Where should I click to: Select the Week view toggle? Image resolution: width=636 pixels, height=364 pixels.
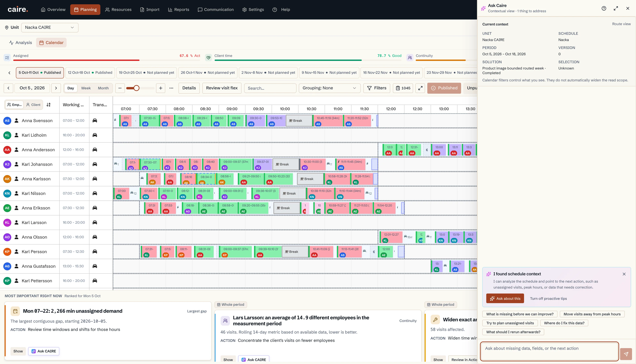[x=86, y=88]
